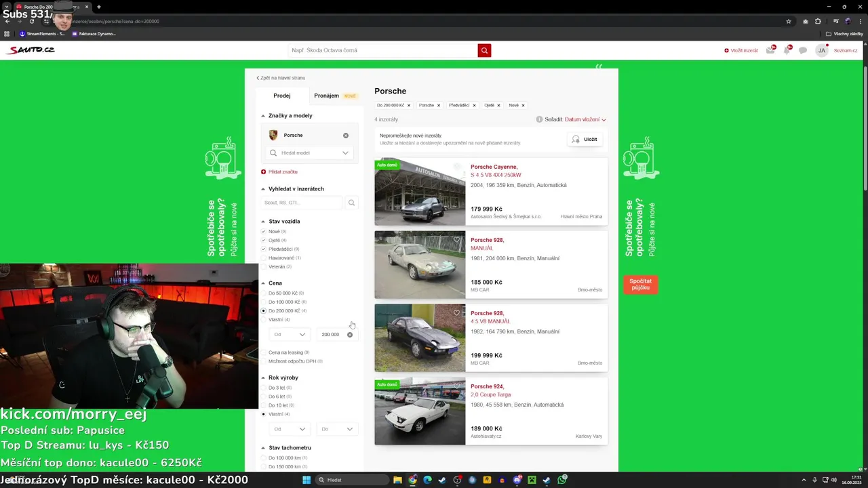Remove the 'Předváděcí' filter chip

tap(474, 105)
